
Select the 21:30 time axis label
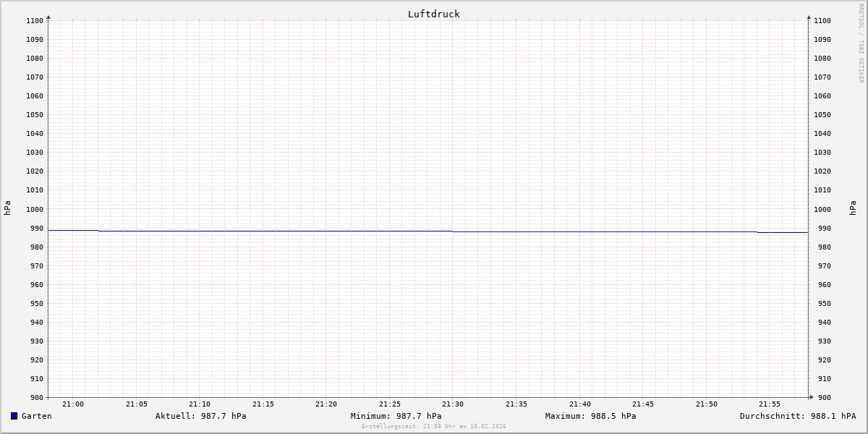coord(453,404)
